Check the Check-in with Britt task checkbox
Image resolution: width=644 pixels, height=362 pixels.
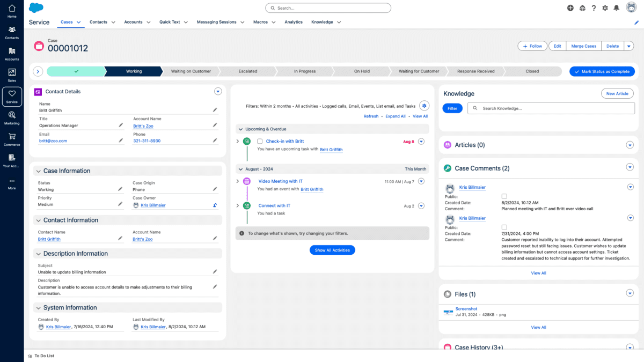[260, 141]
